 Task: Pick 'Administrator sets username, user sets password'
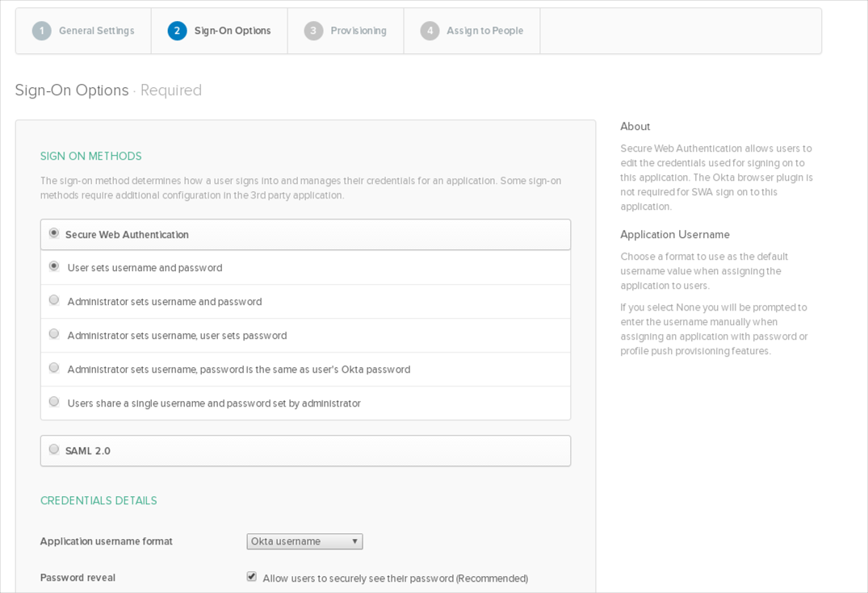tap(54, 334)
